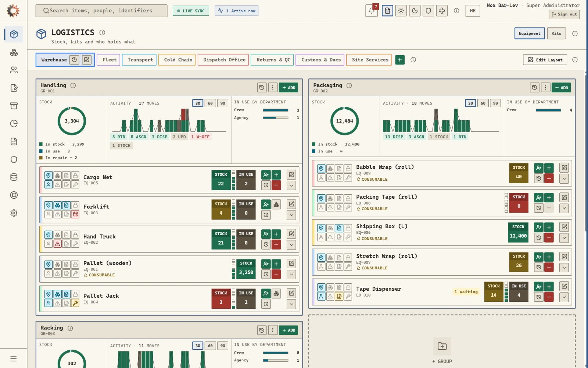
Task: Open the Customs & Docs tab
Action: 320,60
